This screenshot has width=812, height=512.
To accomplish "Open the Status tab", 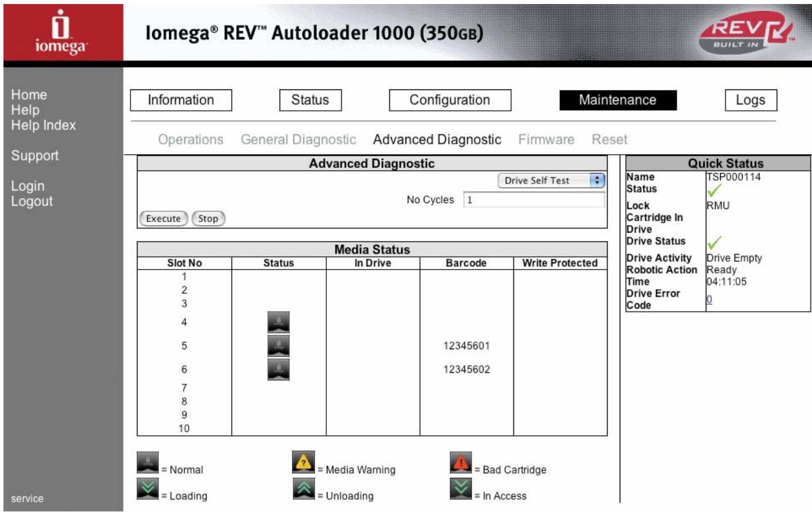I will [x=310, y=100].
